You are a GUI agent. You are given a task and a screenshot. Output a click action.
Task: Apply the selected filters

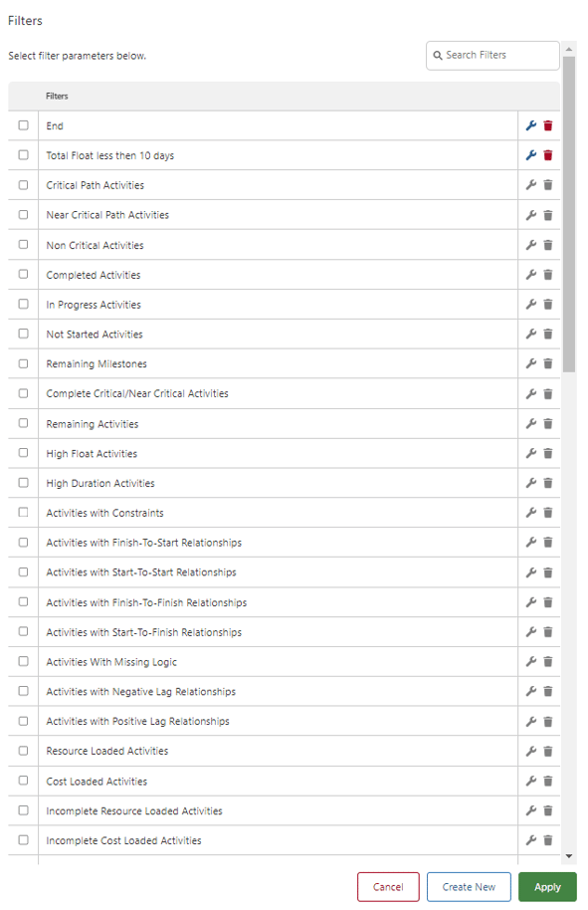coord(547,887)
